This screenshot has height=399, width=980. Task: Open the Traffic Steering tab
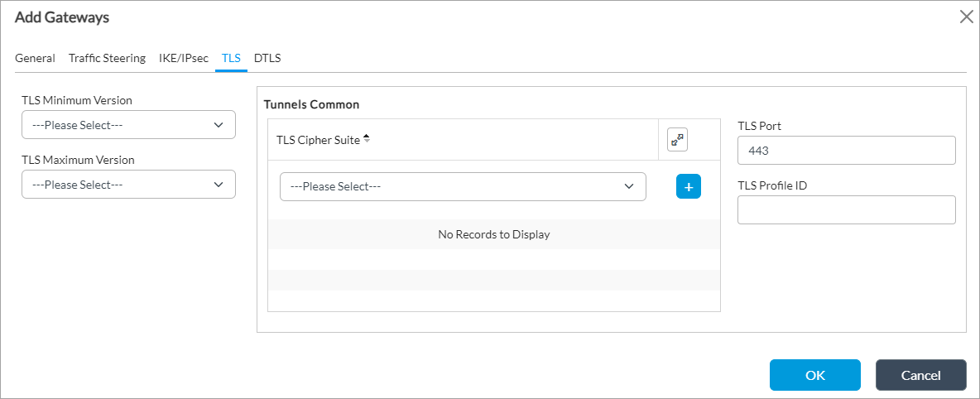(x=107, y=58)
